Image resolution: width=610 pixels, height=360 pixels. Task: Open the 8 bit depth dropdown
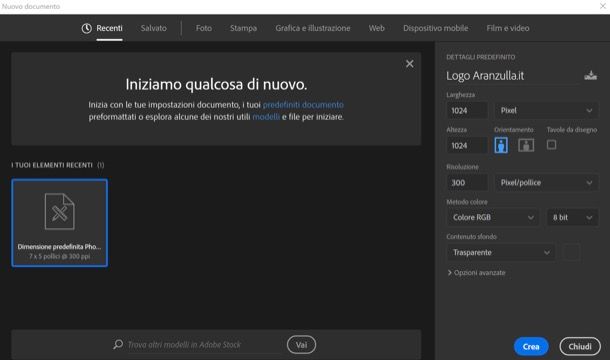point(572,218)
